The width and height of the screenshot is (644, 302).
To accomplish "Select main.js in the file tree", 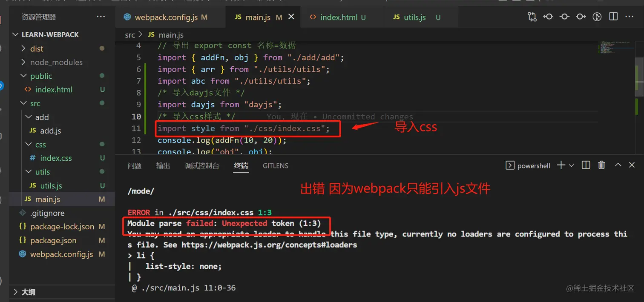I will click(x=62, y=199).
